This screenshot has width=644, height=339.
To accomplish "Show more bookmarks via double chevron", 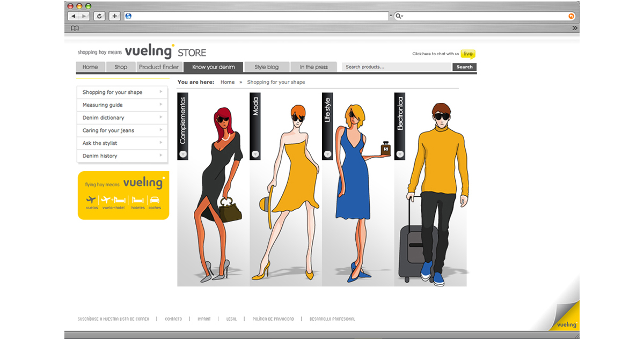I will point(575,28).
